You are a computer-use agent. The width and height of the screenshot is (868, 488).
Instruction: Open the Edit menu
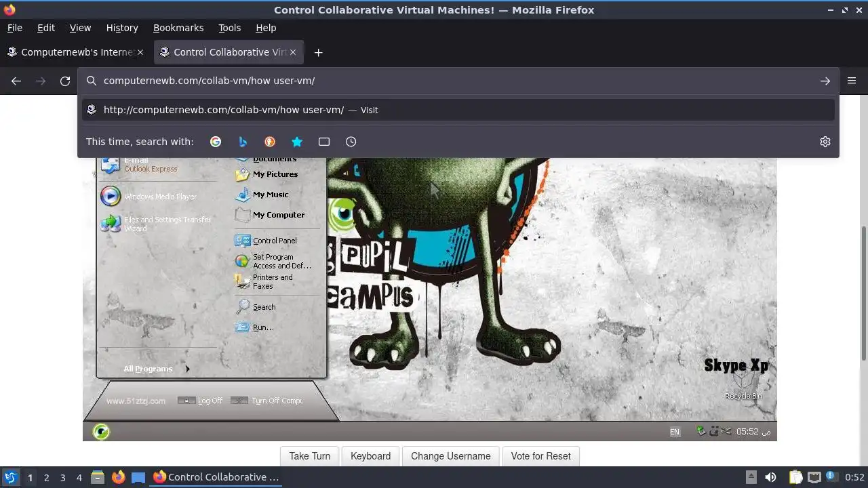(x=46, y=28)
